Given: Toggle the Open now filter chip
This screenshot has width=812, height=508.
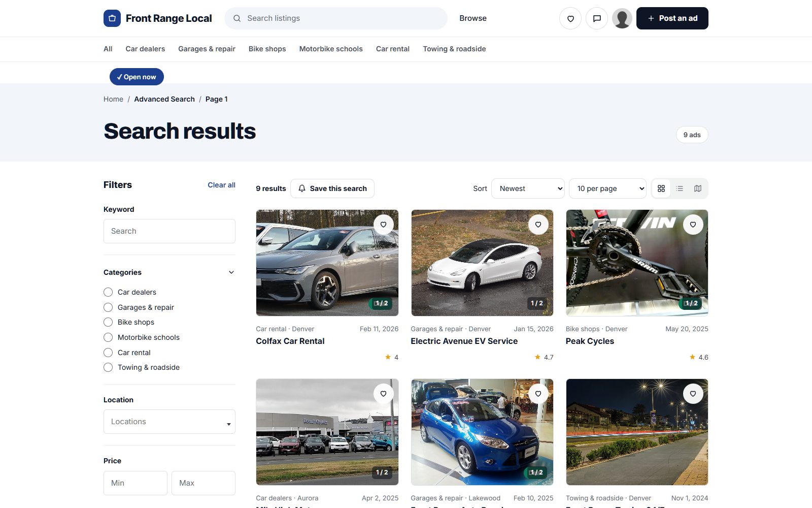Looking at the screenshot, I should (x=137, y=77).
